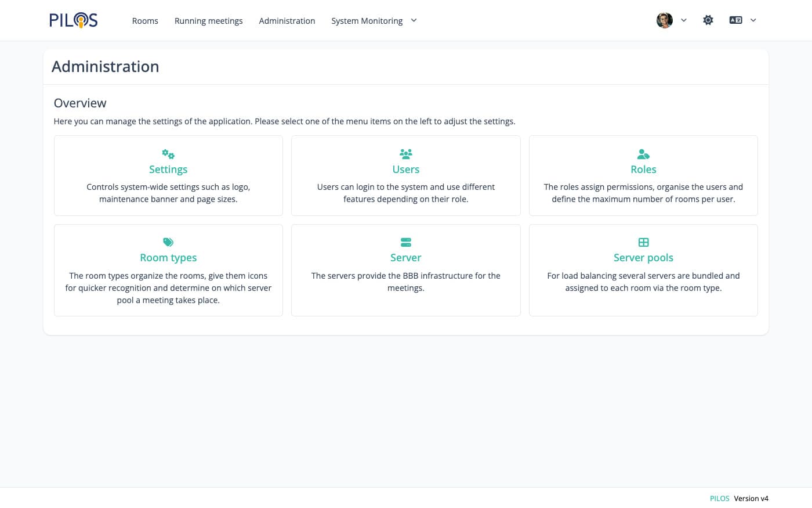Click the PILOS logo in header
This screenshot has width=812, height=508.
(73, 20)
